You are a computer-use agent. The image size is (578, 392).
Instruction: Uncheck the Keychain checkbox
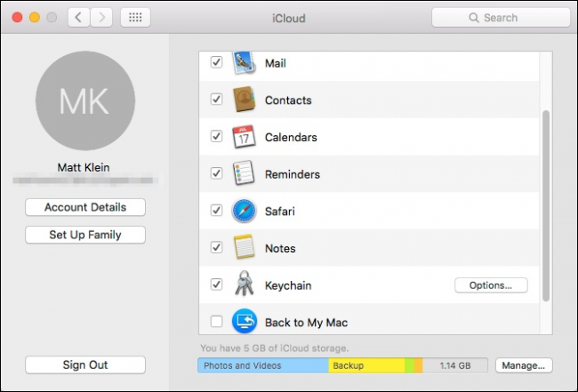216,284
